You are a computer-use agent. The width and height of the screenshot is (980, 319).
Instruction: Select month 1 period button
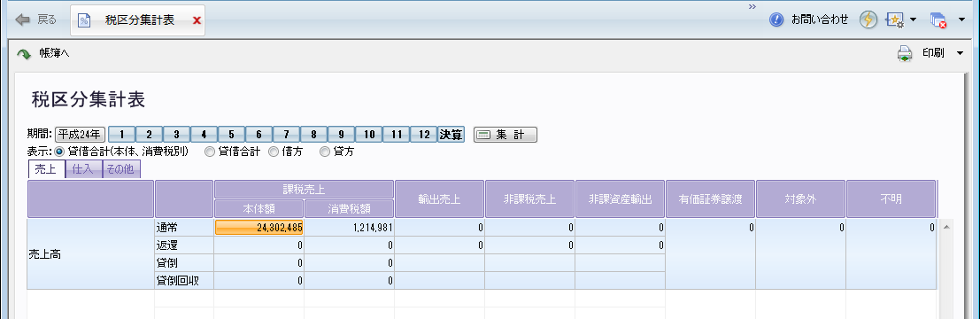tap(122, 135)
